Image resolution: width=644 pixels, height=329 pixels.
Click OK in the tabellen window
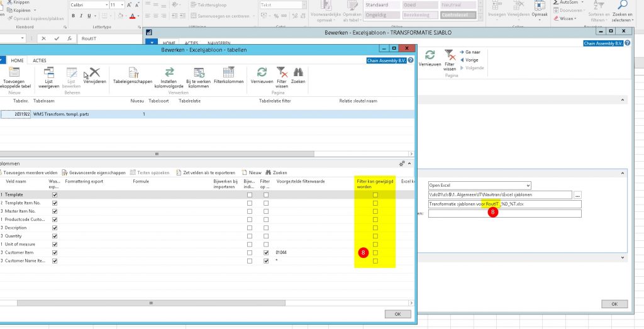click(x=397, y=314)
